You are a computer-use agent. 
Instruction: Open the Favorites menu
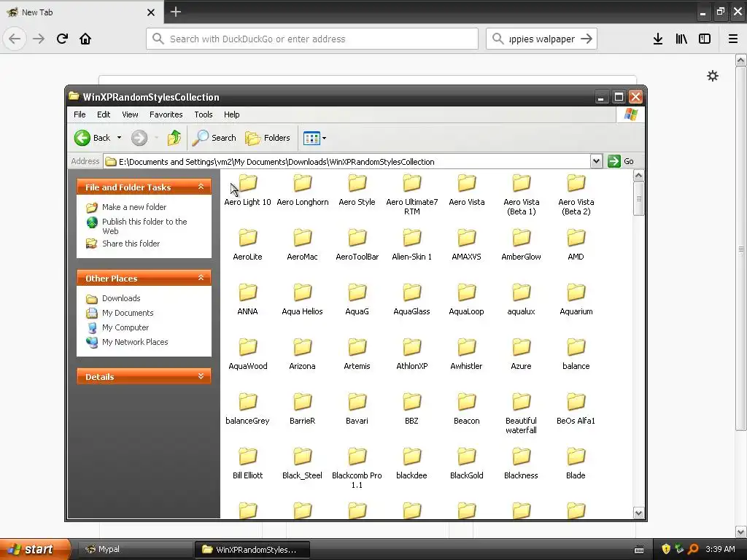point(166,114)
